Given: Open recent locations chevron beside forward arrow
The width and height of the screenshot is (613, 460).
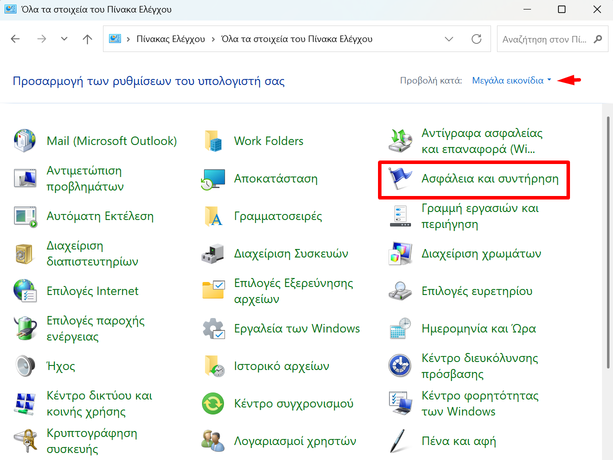Looking at the screenshot, I should point(64,39).
